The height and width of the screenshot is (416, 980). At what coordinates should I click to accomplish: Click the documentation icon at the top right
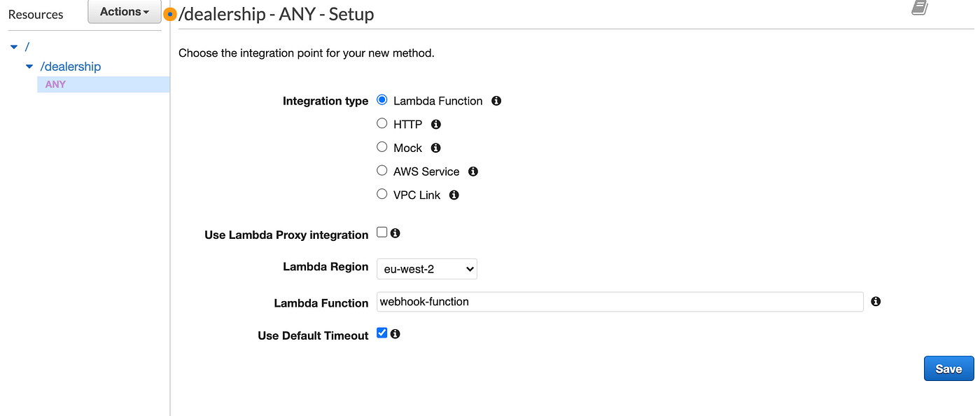click(x=919, y=8)
